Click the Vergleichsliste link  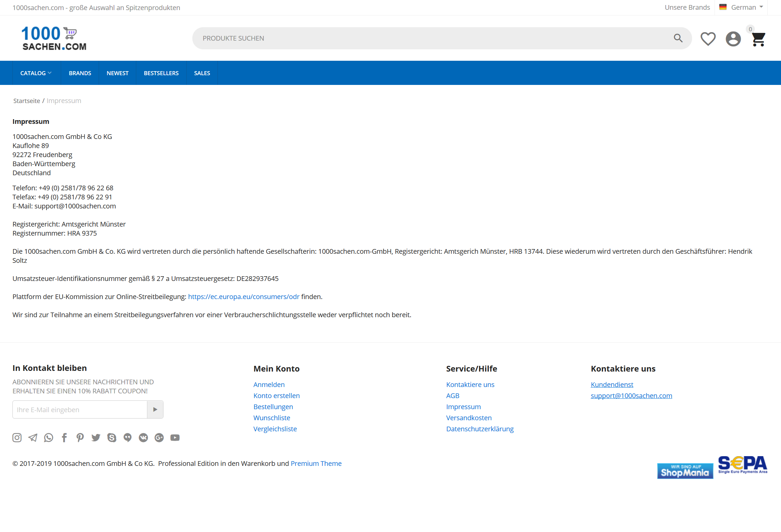275,429
